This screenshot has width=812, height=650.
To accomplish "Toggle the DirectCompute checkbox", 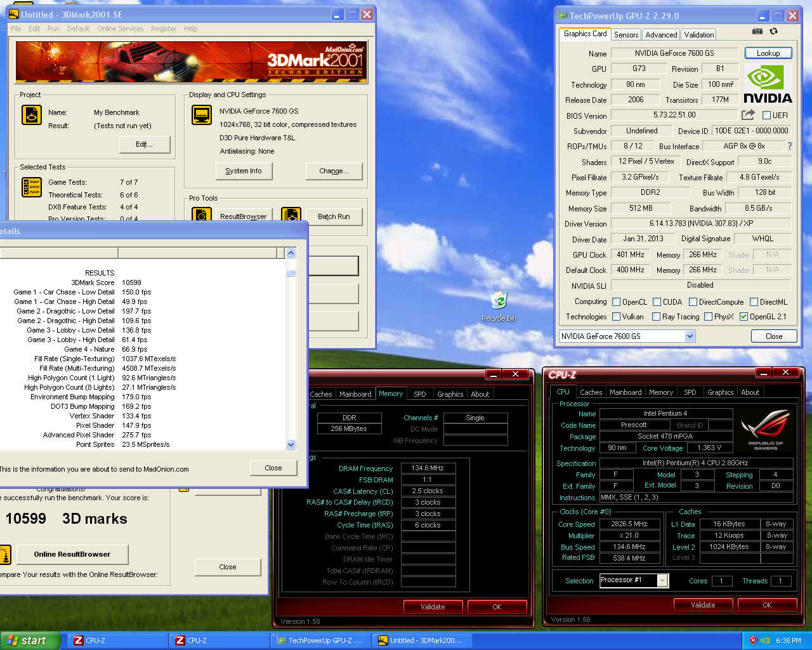I will pos(693,302).
